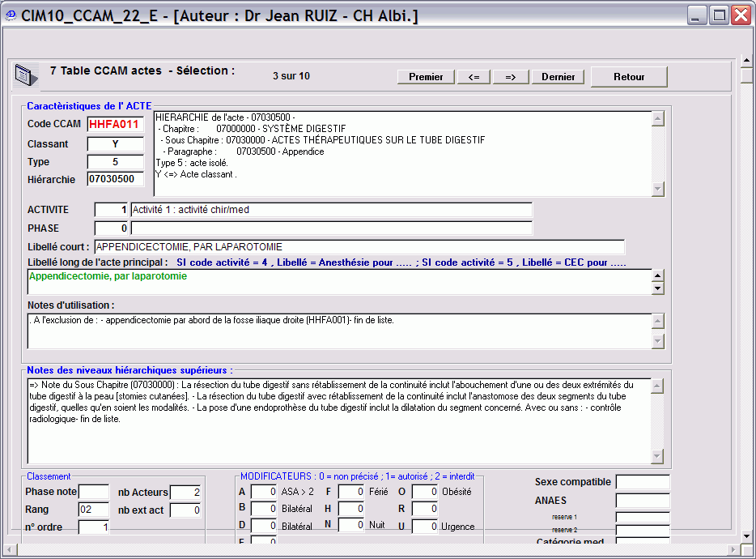The width and height of the screenshot is (756, 559).
Task: Click the Sexe compatible field
Action: pos(643,482)
